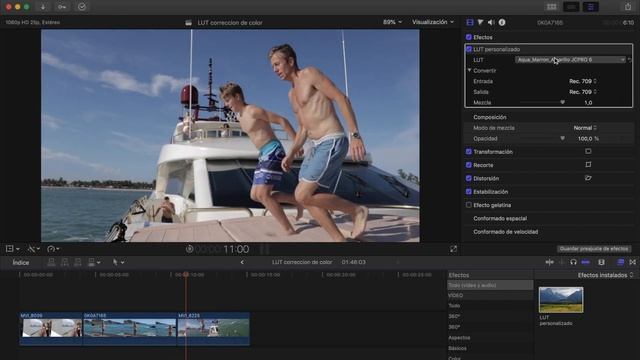Open the viewer transform tools dropdown
This screenshot has height=360, width=640.
point(12,249)
